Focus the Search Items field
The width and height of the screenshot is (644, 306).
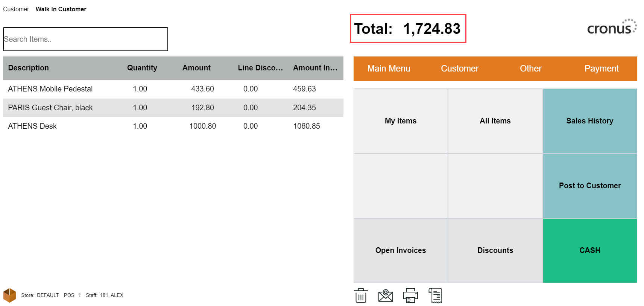[85, 39]
